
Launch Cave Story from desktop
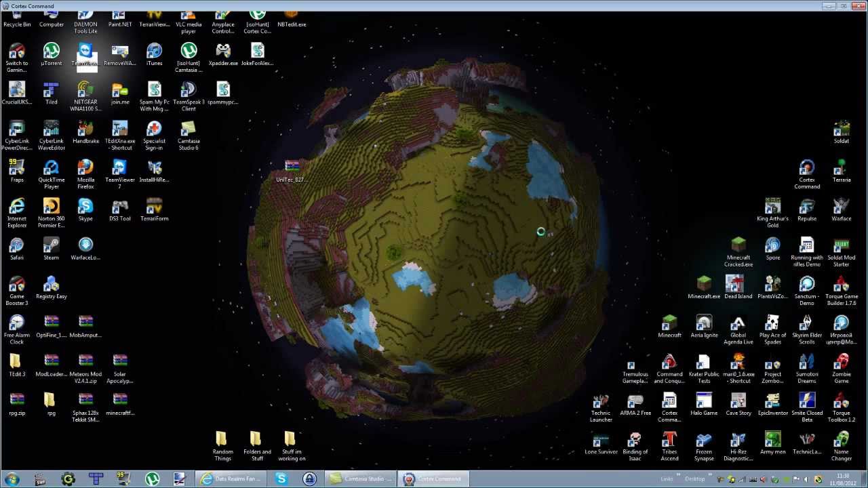coord(738,403)
